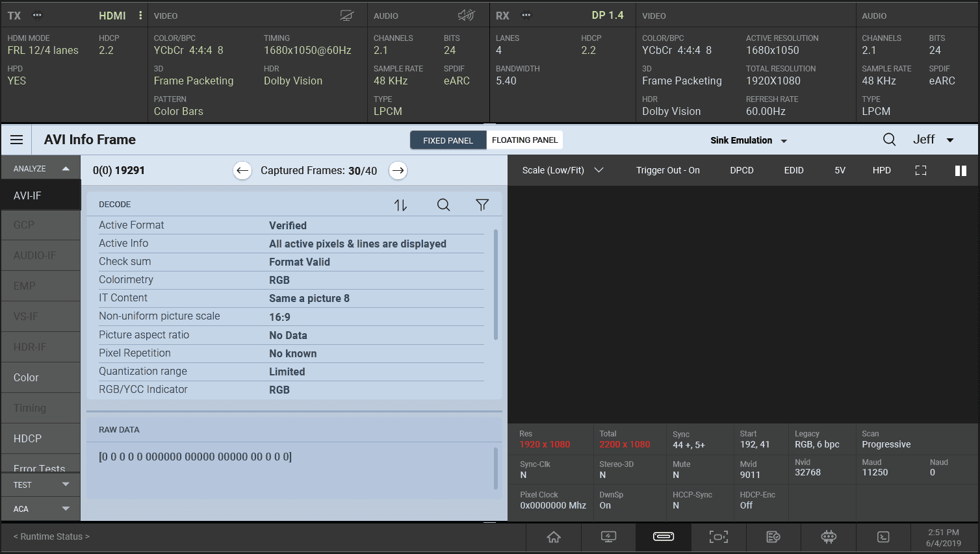Click the FRL 12/4 lanes HDMI mode value
Screen dimensions: 980x554
43,50
